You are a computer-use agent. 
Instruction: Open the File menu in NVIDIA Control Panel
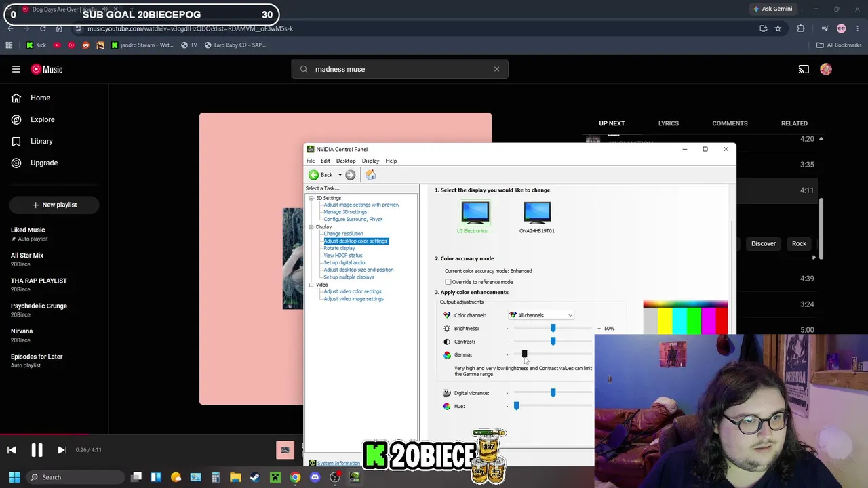(311, 161)
